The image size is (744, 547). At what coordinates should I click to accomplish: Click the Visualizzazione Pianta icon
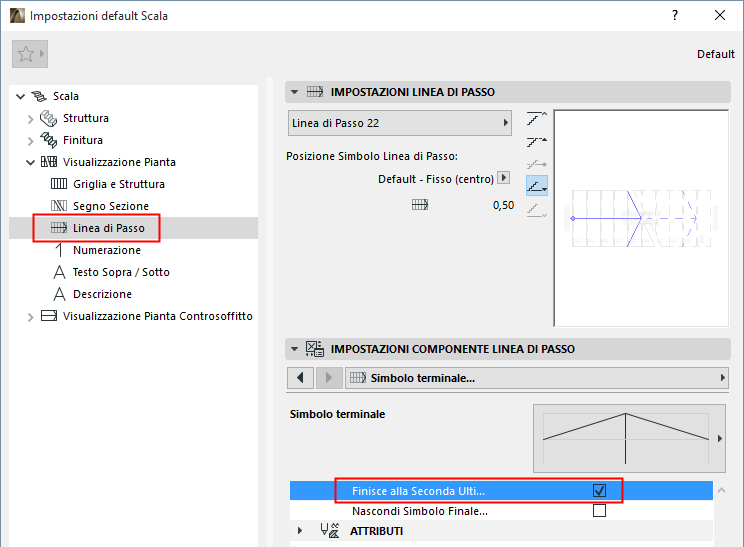(x=49, y=162)
